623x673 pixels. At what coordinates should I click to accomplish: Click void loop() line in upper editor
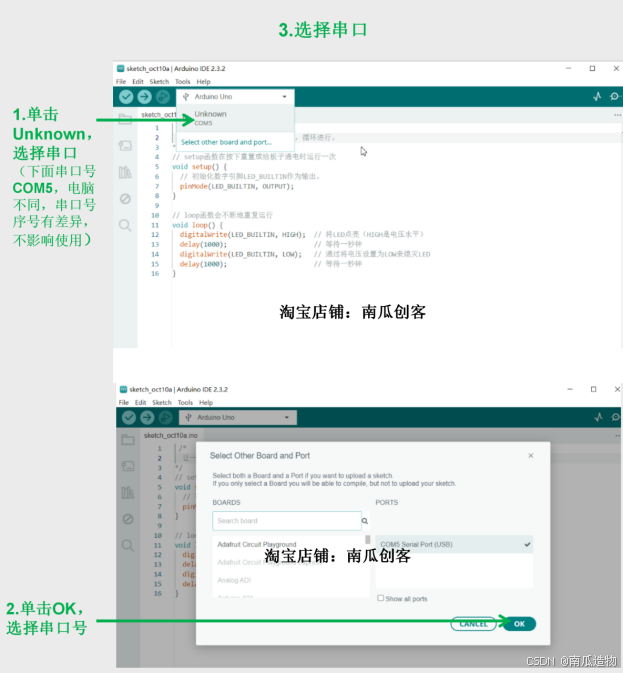point(197,225)
